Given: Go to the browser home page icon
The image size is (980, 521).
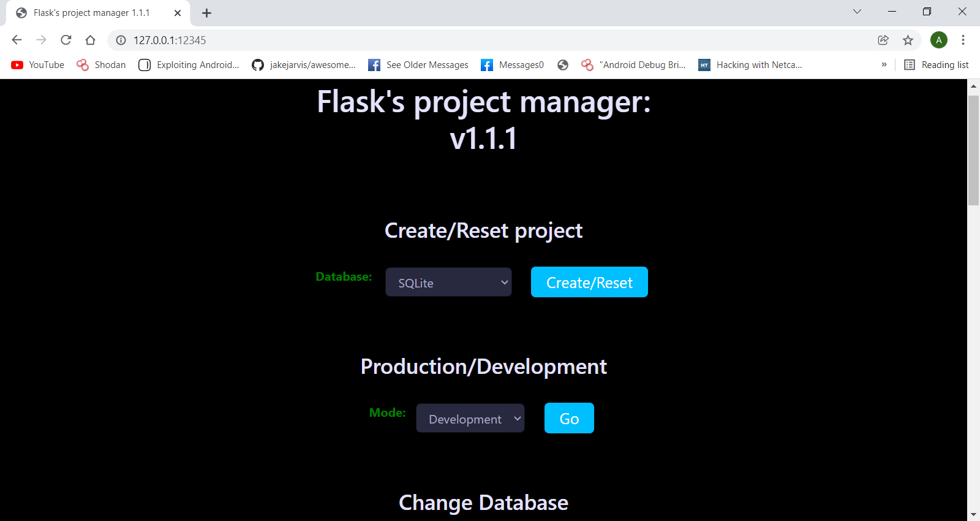Looking at the screenshot, I should pyautogui.click(x=91, y=40).
